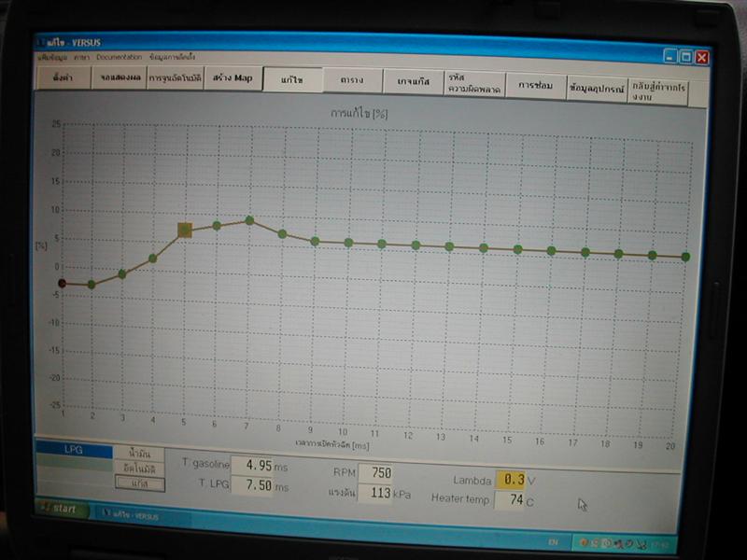The width and height of the screenshot is (747, 560).
Task: Open the ตาราง table tab
Action: pyautogui.click(x=352, y=80)
